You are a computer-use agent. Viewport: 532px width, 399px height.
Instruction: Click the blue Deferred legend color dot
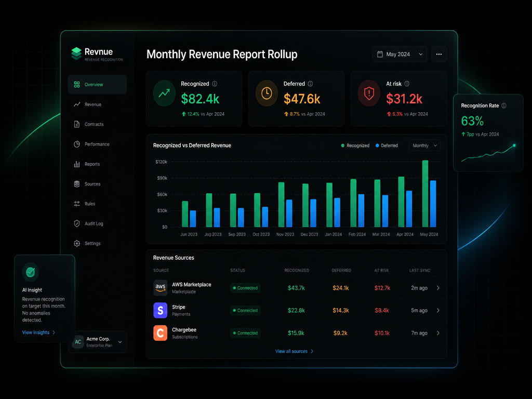[x=377, y=145]
